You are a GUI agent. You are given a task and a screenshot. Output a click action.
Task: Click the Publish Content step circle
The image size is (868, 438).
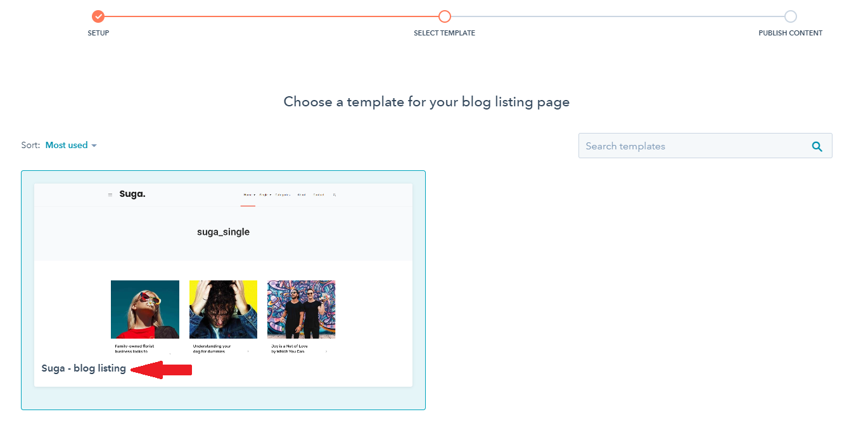(x=790, y=16)
